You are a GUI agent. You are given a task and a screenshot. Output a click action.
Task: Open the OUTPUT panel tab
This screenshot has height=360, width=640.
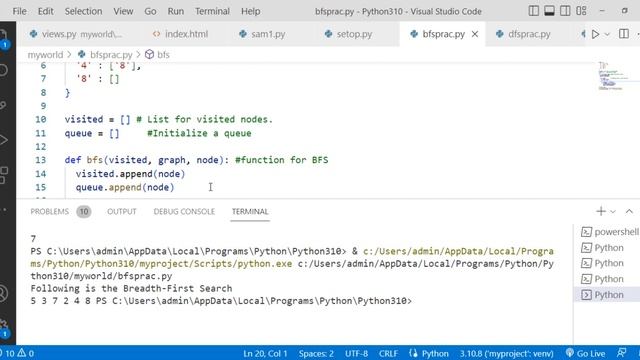(x=122, y=211)
